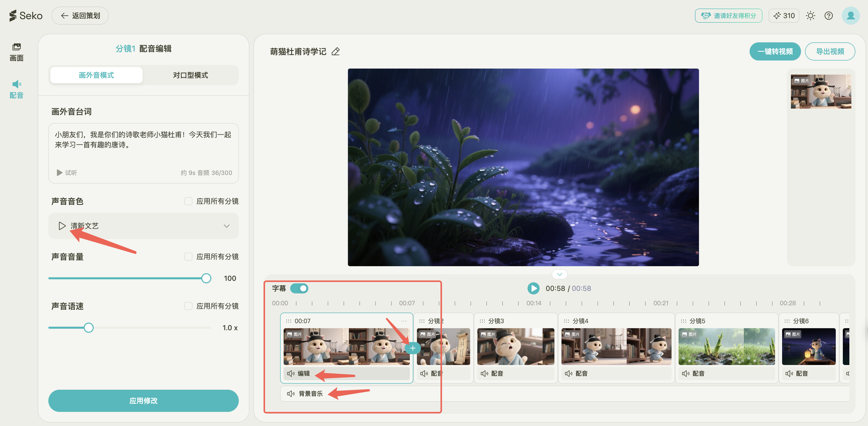Select 对口型模式 tab
This screenshot has height=426, width=868.
[x=190, y=75]
